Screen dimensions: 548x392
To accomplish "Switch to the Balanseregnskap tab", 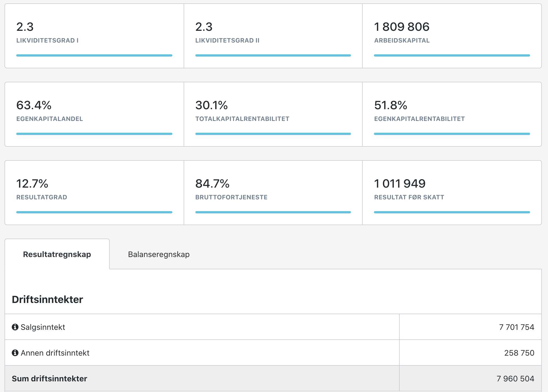I will 159,254.
